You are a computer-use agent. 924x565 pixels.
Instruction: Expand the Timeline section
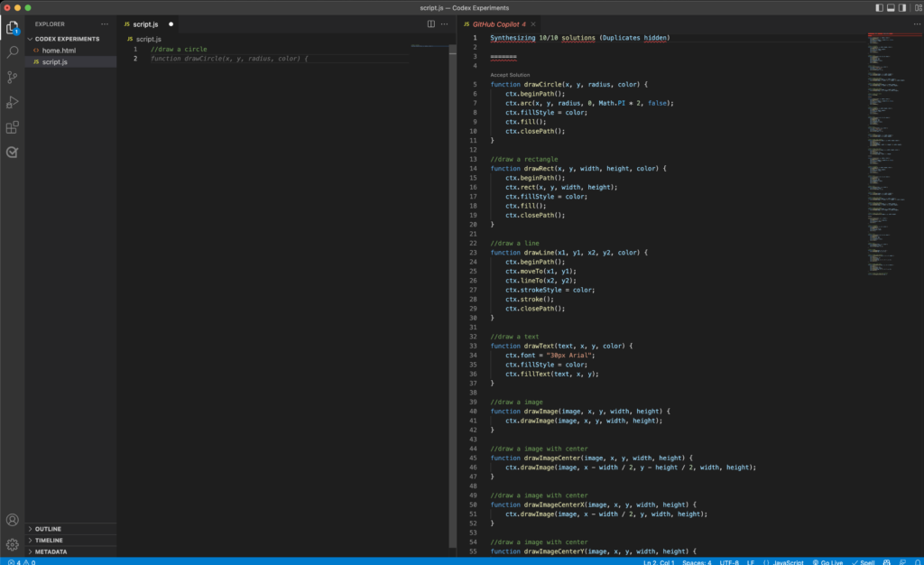click(49, 540)
